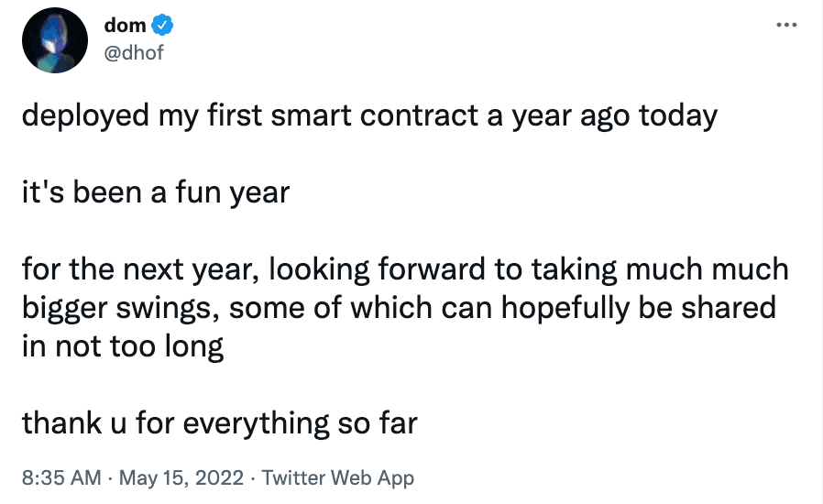Open the three-dot more options menu
Screen dimensions: 823x504
pyautogui.click(x=786, y=25)
